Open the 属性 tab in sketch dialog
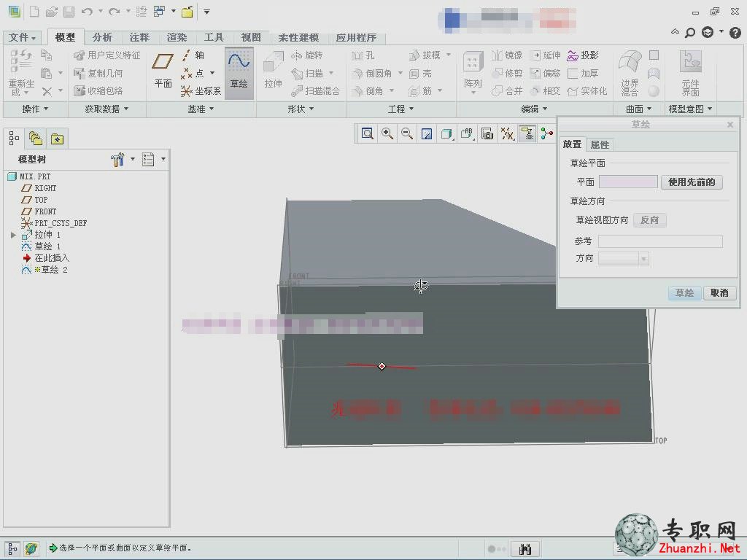This screenshot has height=560, width=747. coord(600,144)
